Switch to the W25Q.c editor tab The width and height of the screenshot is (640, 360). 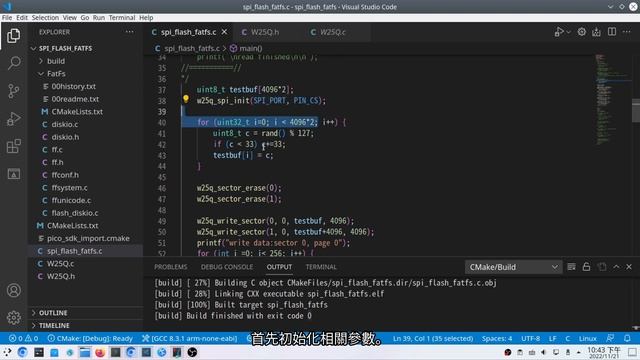pyautogui.click(x=333, y=32)
